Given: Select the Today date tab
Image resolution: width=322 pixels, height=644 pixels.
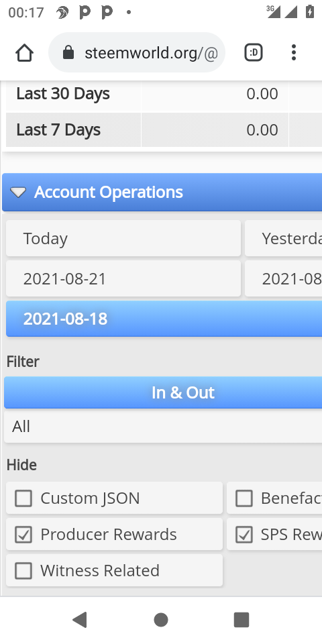Looking at the screenshot, I should pyautogui.click(x=123, y=238).
